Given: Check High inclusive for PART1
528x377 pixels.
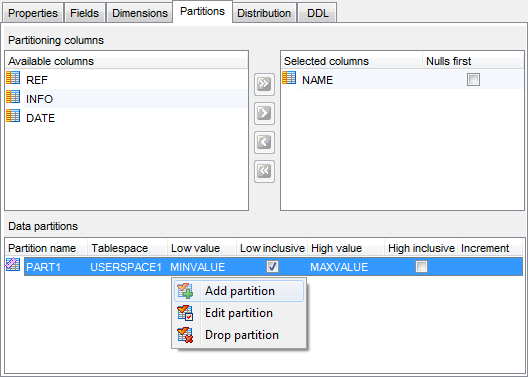Looking at the screenshot, I should pyautogui.click(x=421, y=267).
